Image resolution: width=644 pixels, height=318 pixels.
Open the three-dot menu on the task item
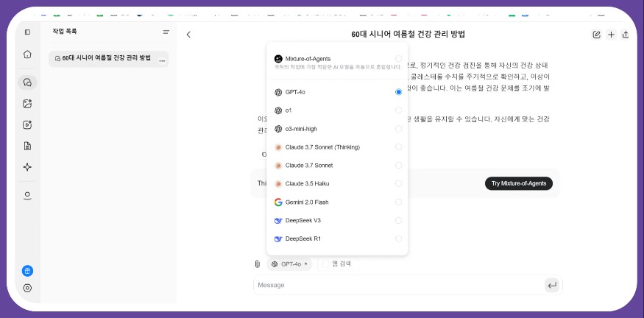(162, 59)
